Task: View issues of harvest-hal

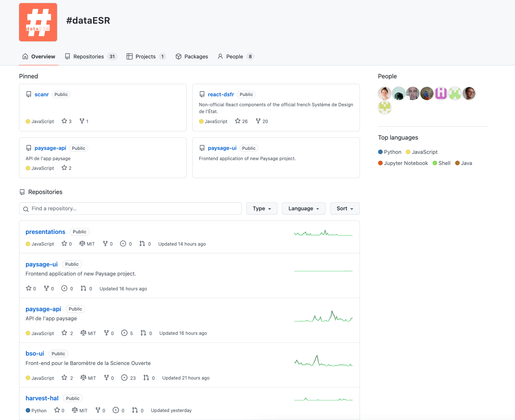Action: tap(119, 410)
